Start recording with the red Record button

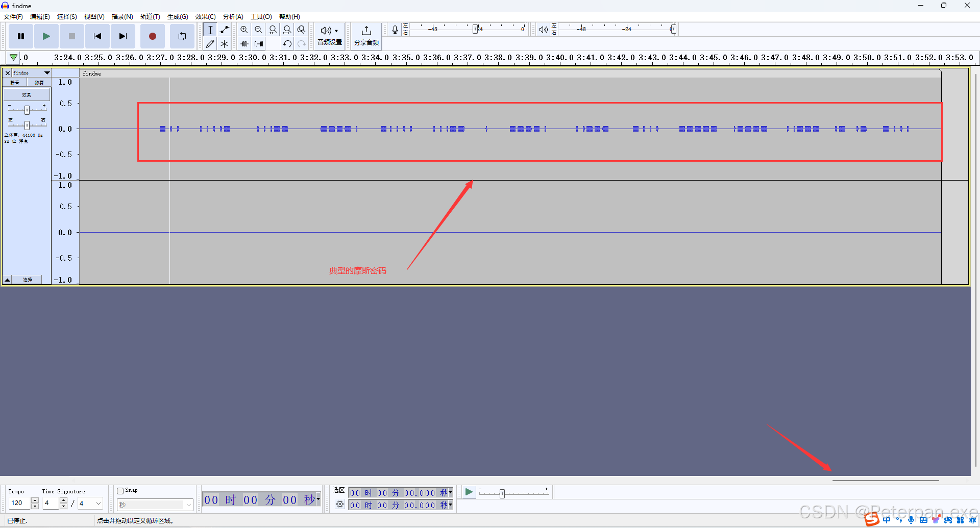tap(153, 36)
